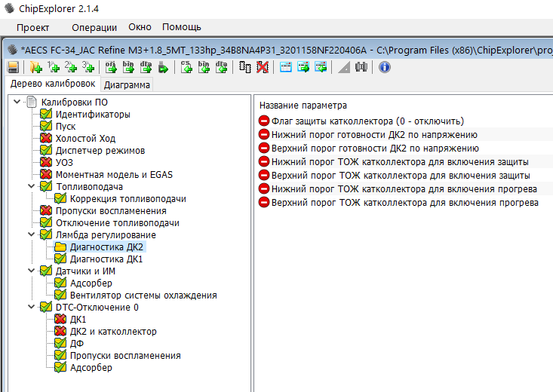Open the Операции menu
Viewport: 553px width, 392px height.
point(94,27)
